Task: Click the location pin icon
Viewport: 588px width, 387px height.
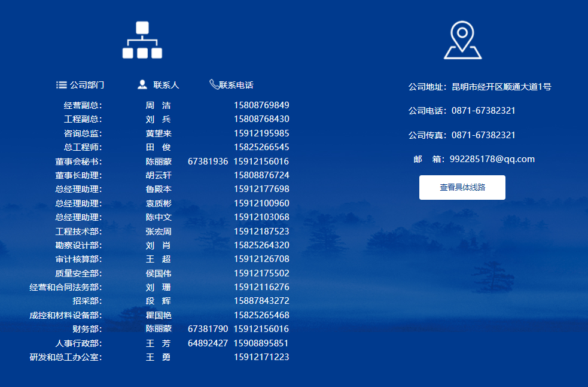Action: [x=462, y=39]
